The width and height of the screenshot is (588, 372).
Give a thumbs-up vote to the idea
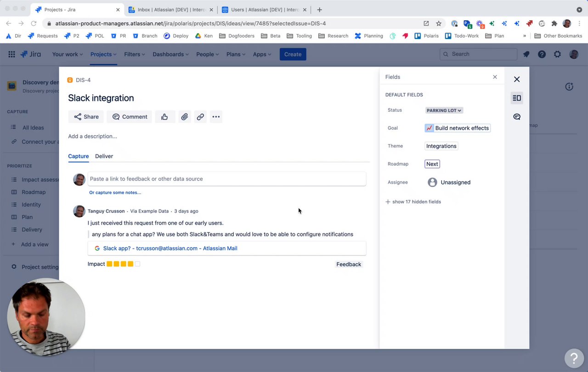coord(164,117)
